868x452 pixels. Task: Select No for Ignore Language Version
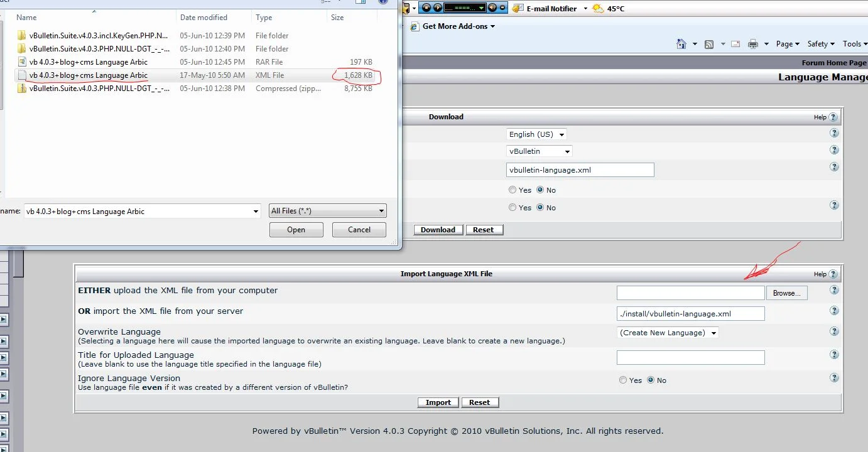pyautogui.click(x=651, y=380)
